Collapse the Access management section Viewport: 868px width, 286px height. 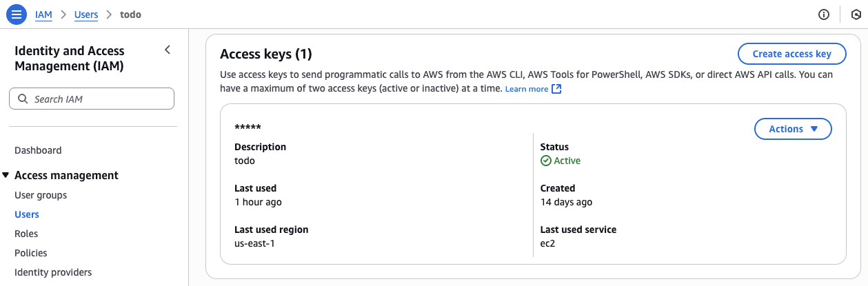[x=6, y=175]
